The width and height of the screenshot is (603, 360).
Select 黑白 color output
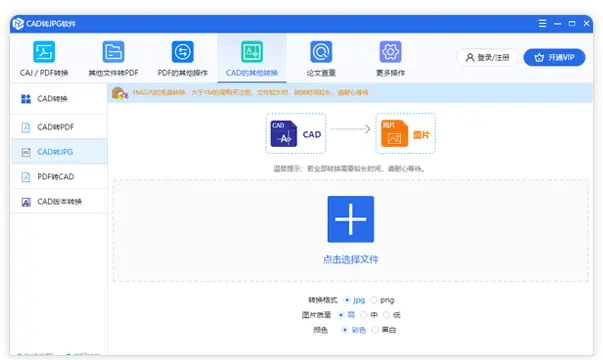tap(375, 330)
